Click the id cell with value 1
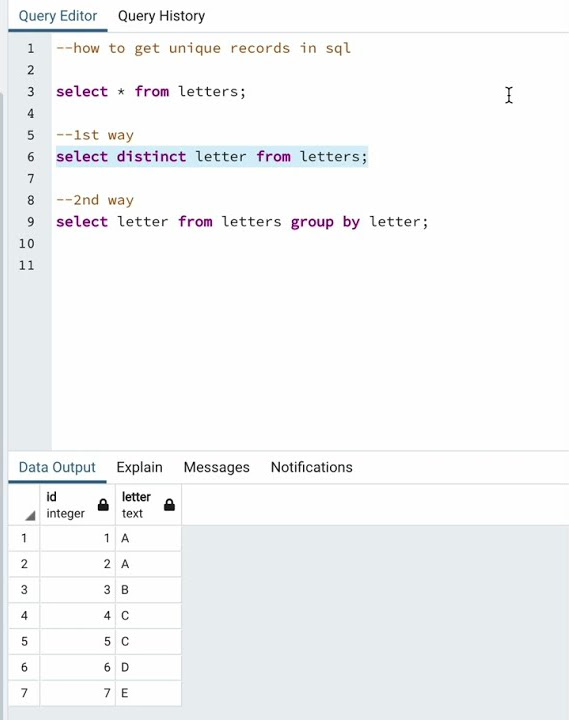 [78, 538]
